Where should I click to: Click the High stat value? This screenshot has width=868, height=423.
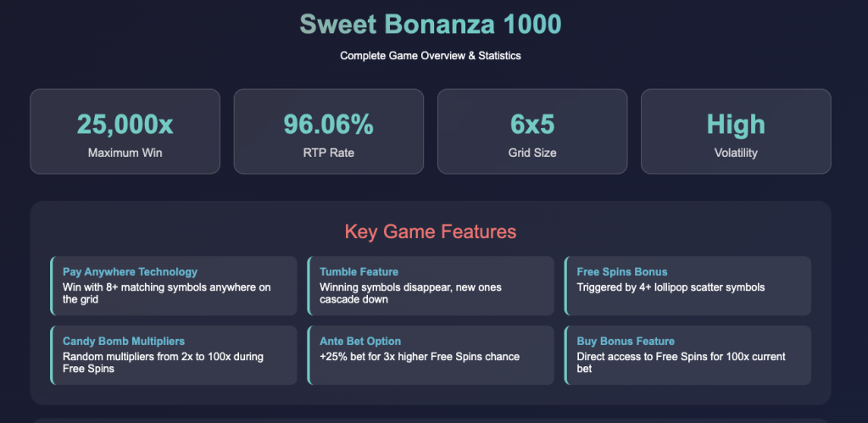point(736,125)
